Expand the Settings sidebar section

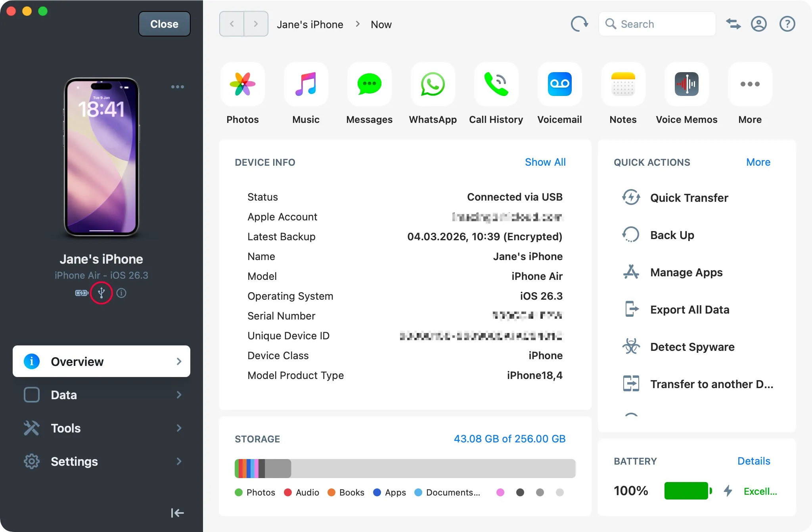click(101, 461)
